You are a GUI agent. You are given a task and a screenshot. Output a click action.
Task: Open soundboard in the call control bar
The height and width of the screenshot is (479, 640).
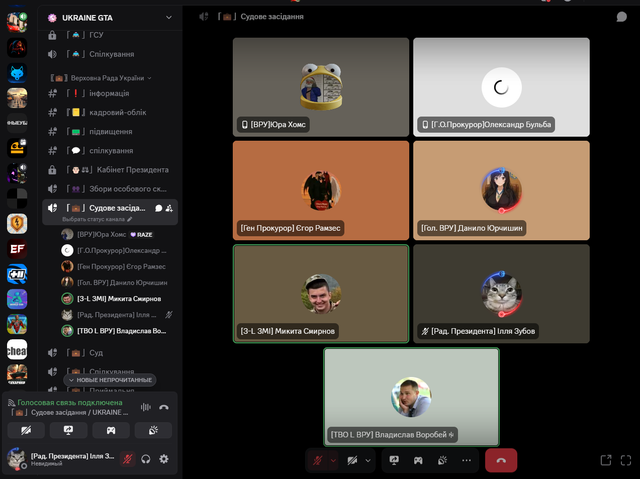[442, 460]
